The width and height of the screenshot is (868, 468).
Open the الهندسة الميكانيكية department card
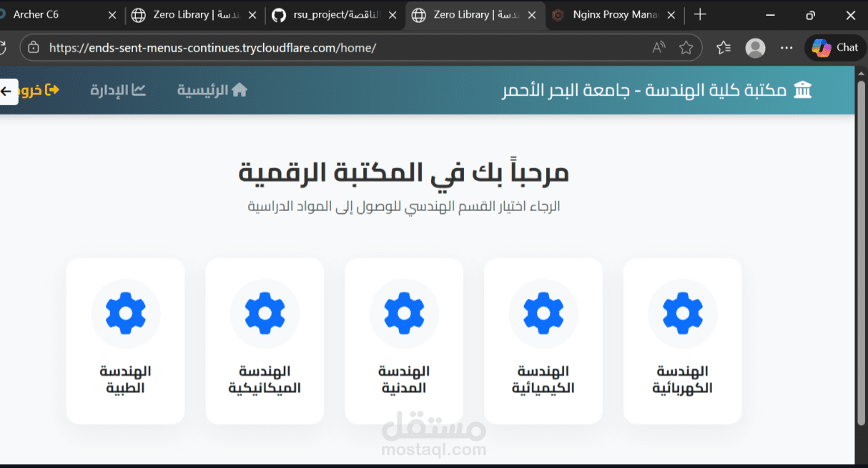(x=265, y=341)
